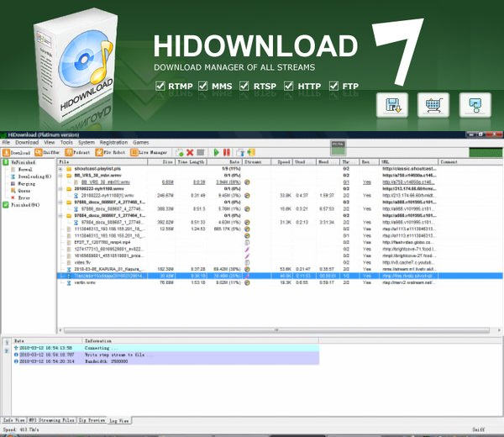The height and width of the screenshot is (437, 504).
Task: Select the Merging category
Action: 24,183
